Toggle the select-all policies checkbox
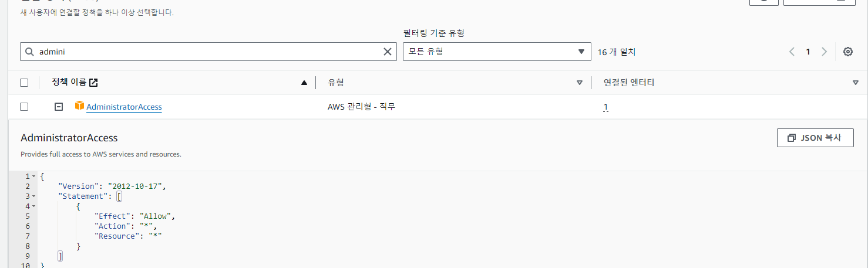Image resolution: width=868 pixels, height=268 pixels. tap(24, 83)
